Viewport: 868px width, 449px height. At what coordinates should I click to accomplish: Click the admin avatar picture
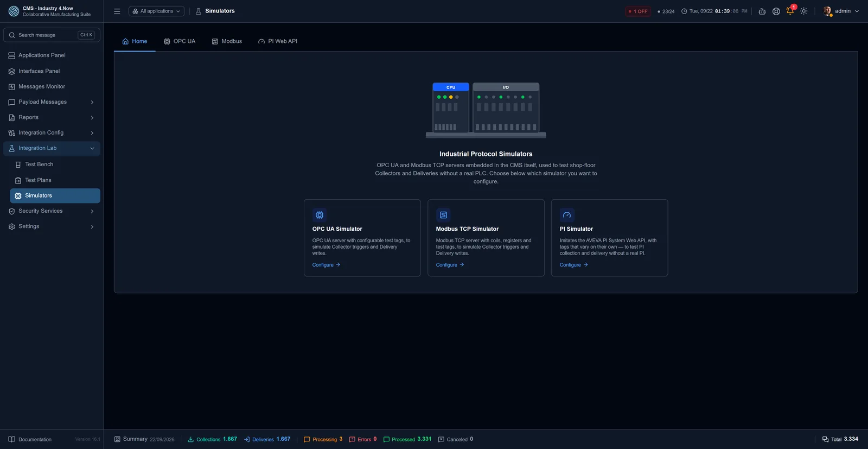(827, 11)
